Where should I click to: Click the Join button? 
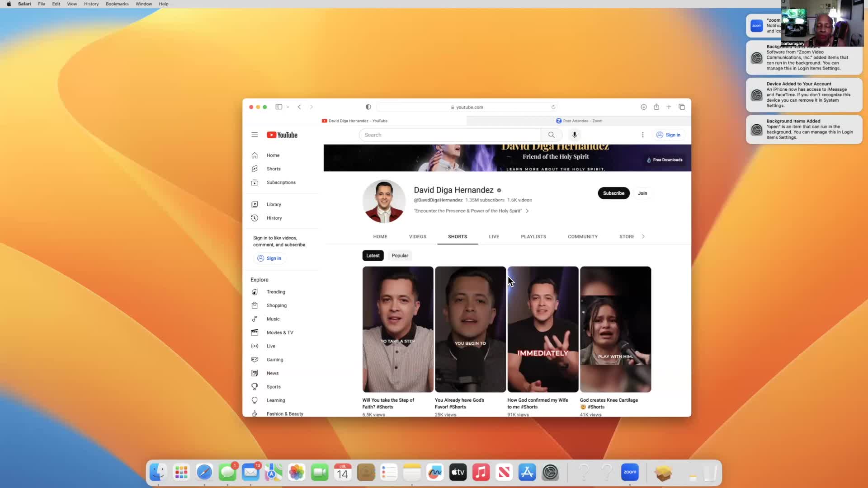click(x=642, y=193)
